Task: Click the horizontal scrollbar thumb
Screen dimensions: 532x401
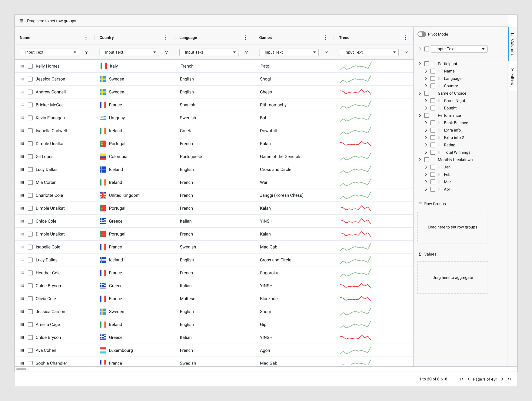Action: [21, 369]
